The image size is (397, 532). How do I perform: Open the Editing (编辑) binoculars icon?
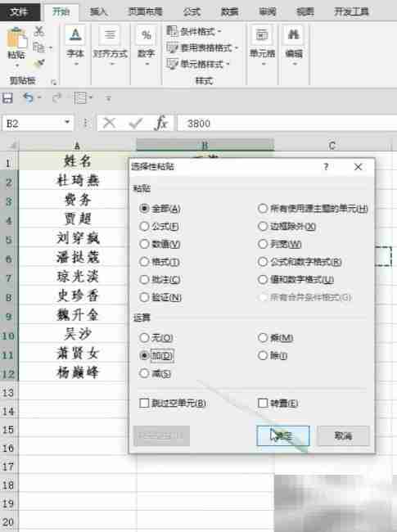click(x=294, y=34)
